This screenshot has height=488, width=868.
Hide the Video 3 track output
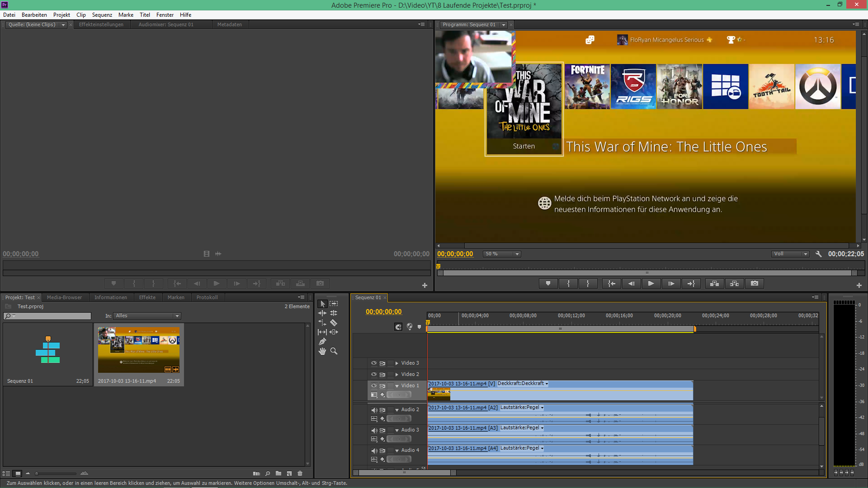(x=374, y=363)
